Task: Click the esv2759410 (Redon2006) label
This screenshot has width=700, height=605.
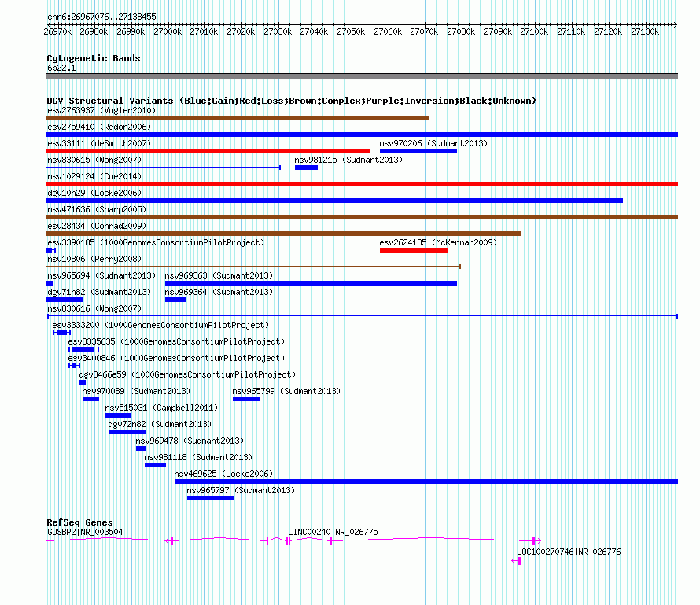Action: [x=99, y=127]
